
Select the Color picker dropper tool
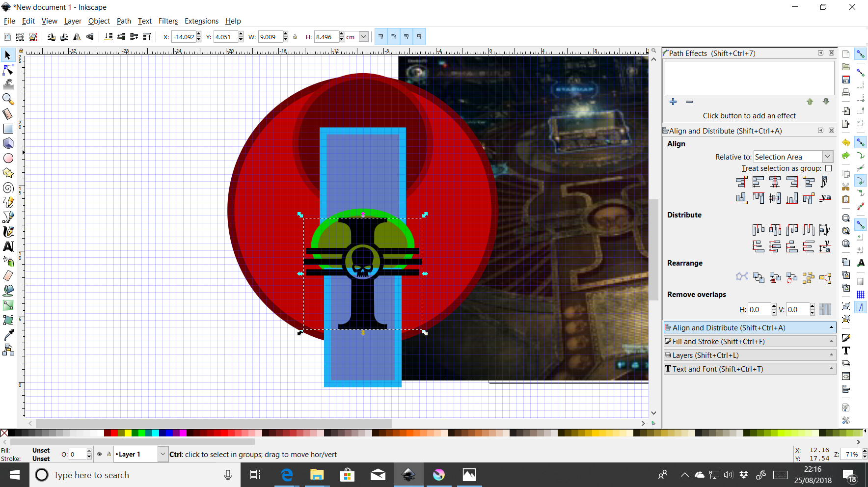click(x=8, y=335)
